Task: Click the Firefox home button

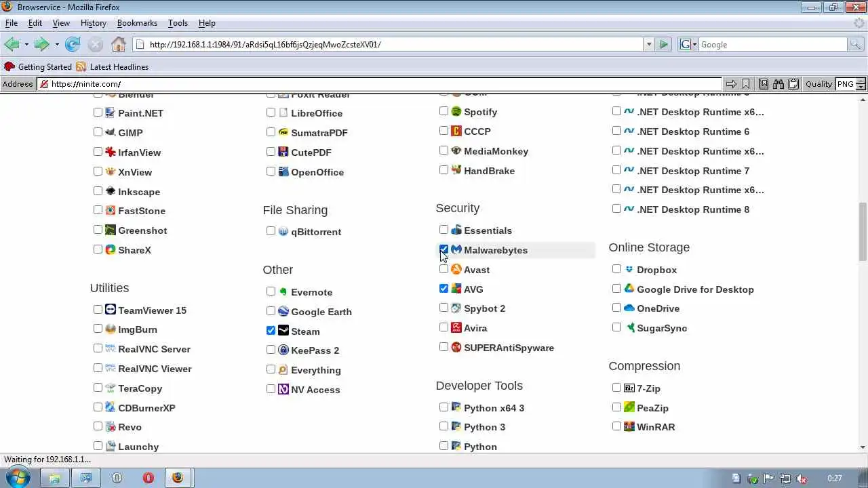Action: tap(119, 45)
